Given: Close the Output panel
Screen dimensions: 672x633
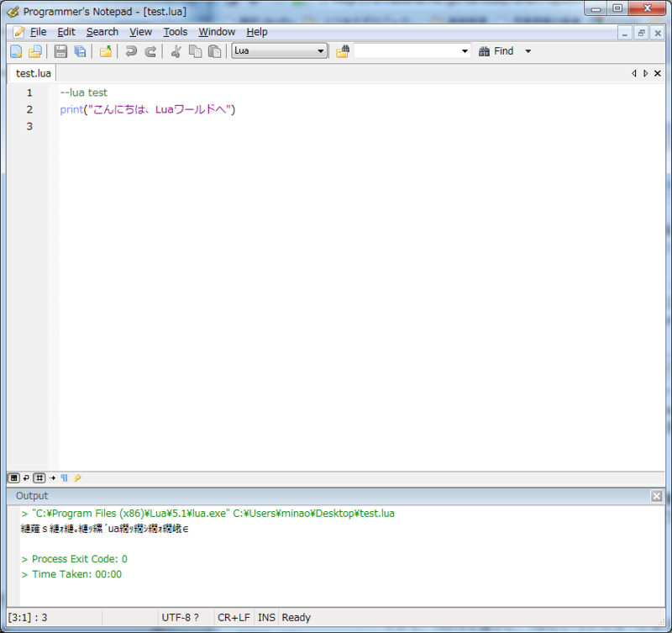Looking at the screenshot, I should tap(657, 496).
